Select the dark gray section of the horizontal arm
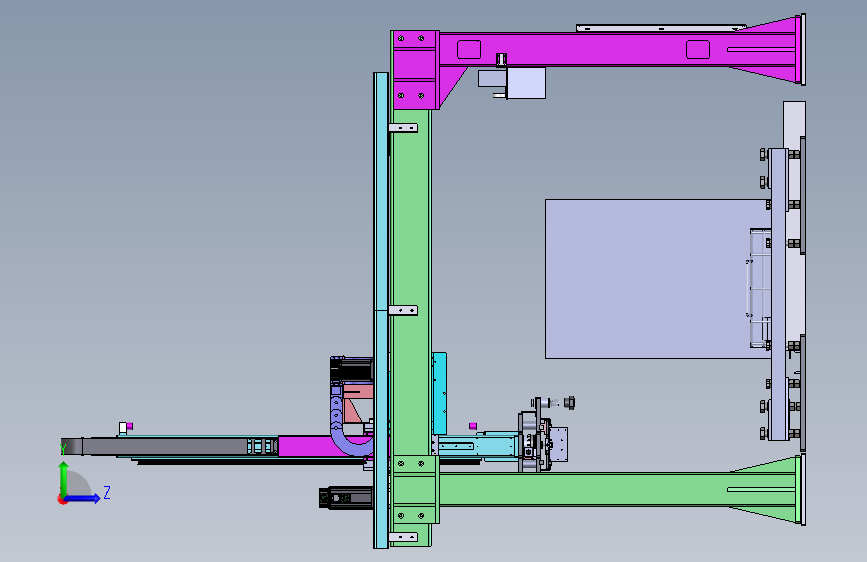The image size is (867, 562). (166, 446)
